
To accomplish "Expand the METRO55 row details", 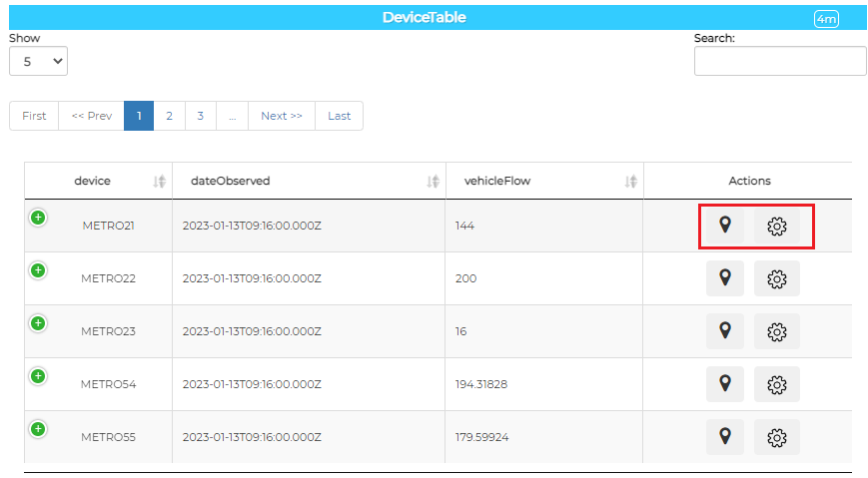I will pyautogui.click(x=38, y=429).
